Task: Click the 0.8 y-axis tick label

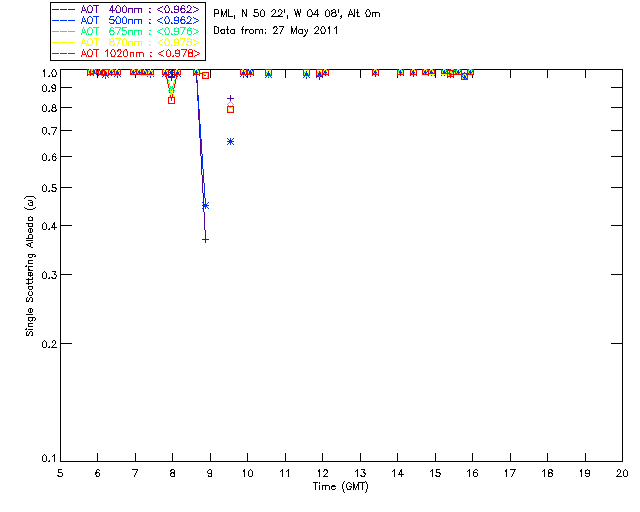Action: click(x=49, y=108)
